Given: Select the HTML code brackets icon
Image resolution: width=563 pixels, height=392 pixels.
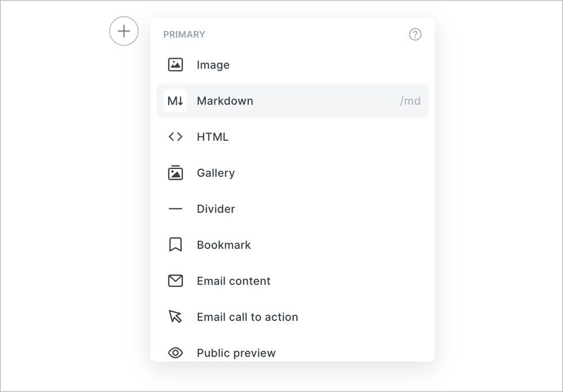Looking at the screenshot, I should pyautogui.click(x=175, y=136).
